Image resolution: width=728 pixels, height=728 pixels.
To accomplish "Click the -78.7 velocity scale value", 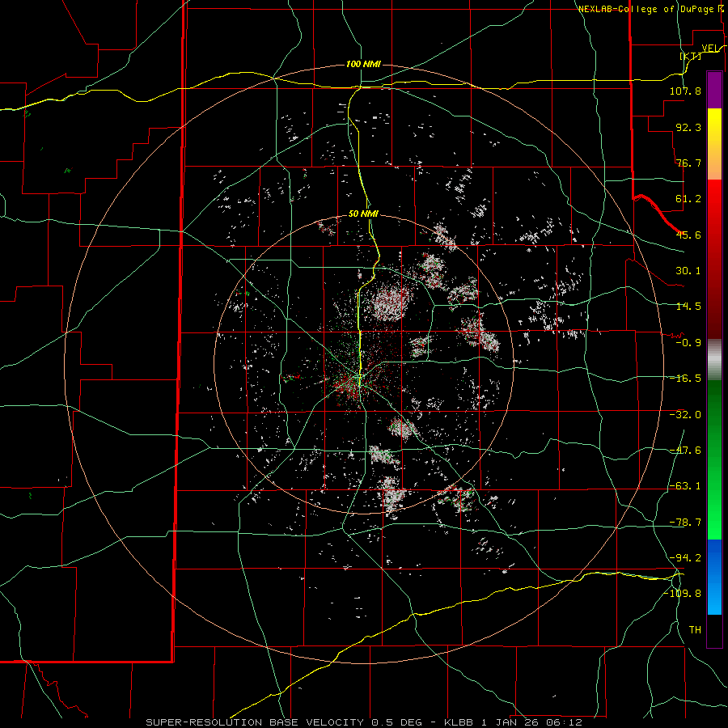I will point(685,523).
